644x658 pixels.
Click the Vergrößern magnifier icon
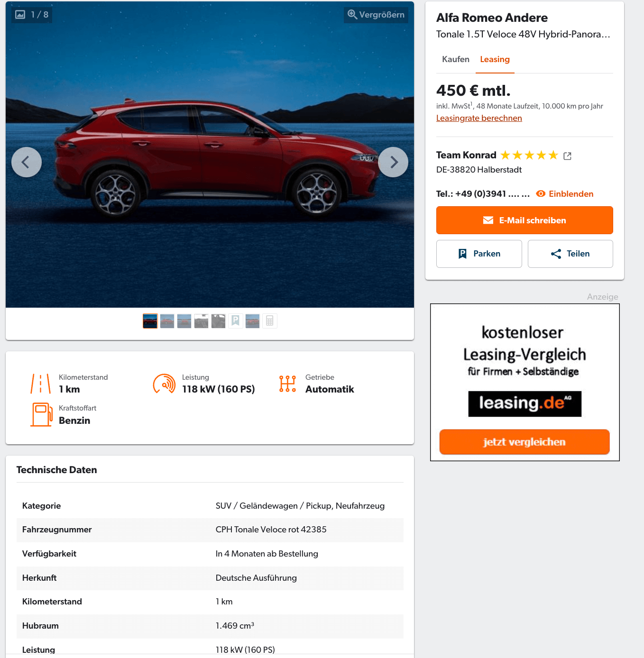pyautogui.click(x=352, y=15)
